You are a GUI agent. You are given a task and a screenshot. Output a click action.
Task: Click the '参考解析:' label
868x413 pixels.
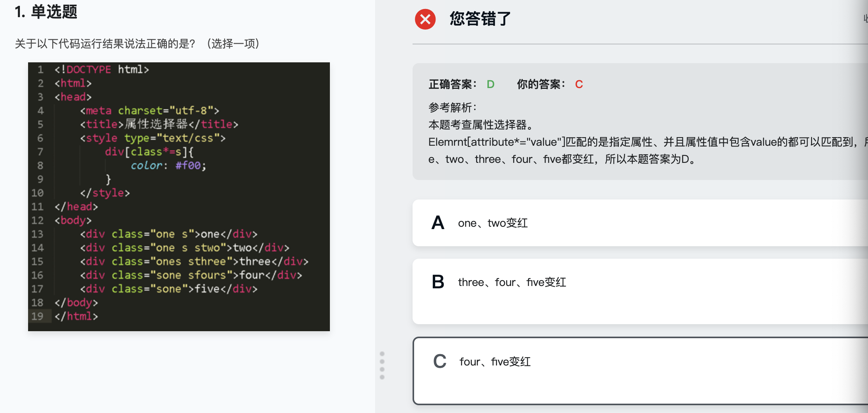(453, 107)
